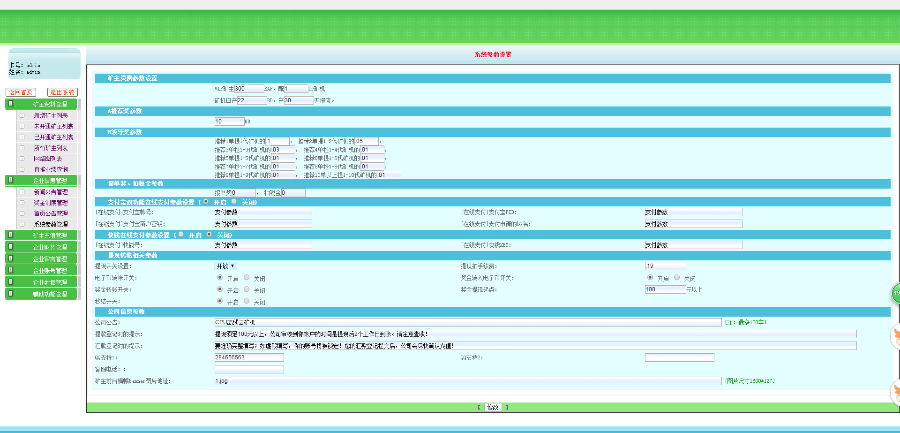This screenshot has height=433, width=900.
Task: Select 关闭 for the 电子币转账开关 row
Action: click(x=247, y=277)
